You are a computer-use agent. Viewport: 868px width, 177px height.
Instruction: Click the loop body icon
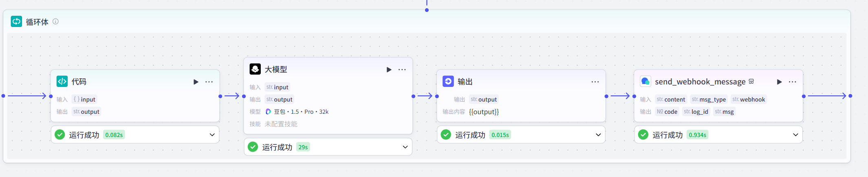pyautogui.click(x=16, y=22)
